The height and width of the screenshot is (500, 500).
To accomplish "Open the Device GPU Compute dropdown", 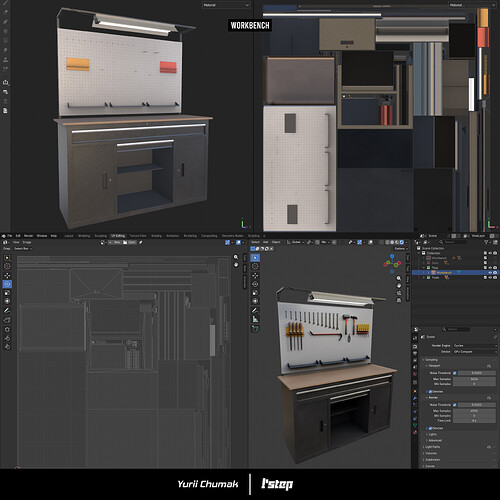I will pos(475,352).
